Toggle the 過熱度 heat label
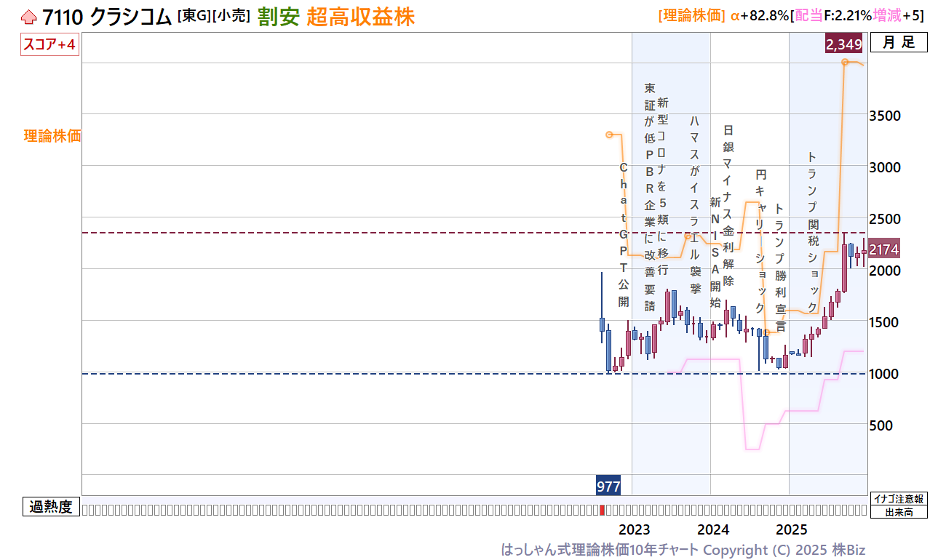 pos(51,507)
